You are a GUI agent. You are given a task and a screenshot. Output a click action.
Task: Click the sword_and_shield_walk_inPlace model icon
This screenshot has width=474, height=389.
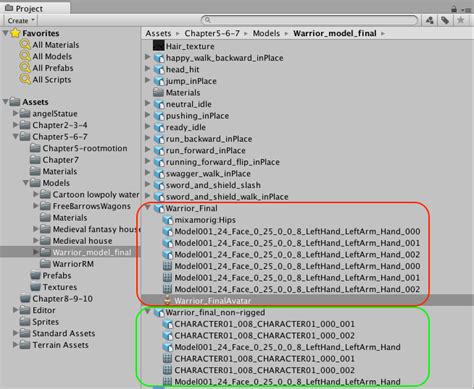tap(159, 197)
